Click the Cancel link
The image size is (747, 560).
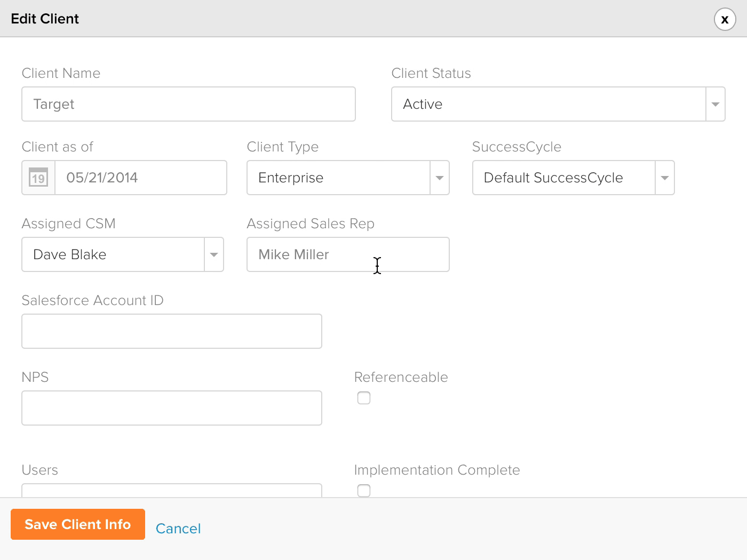point(178,529)
